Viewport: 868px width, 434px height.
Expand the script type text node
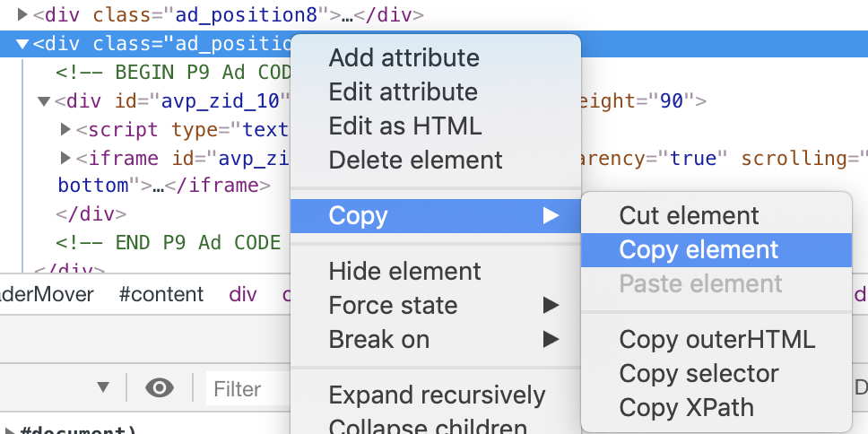65,129
